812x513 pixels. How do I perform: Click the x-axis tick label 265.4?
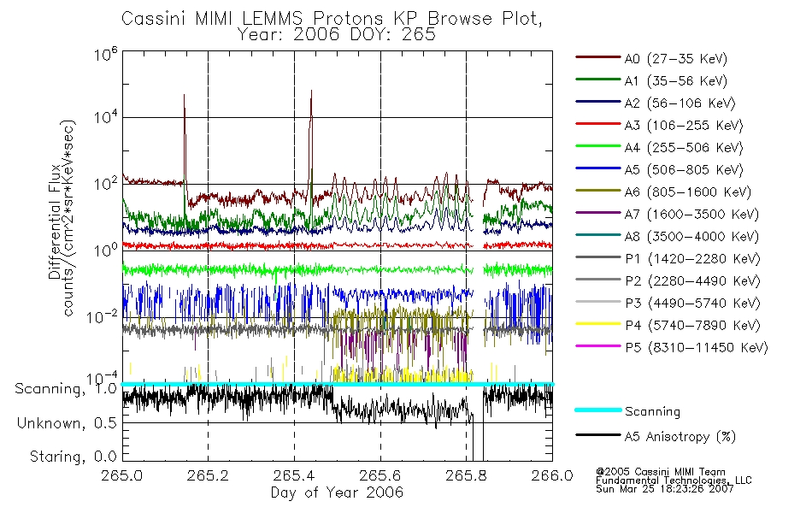click(x=294, y=475)
